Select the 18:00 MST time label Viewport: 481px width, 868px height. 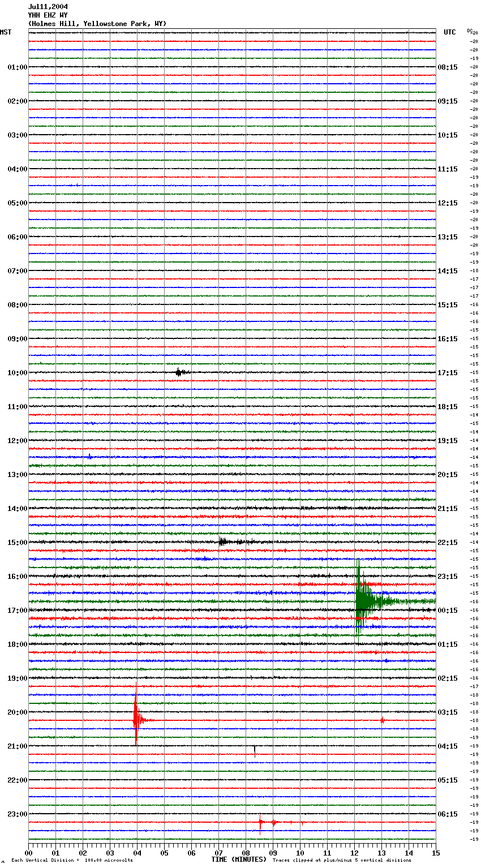(x=17, y=644)
